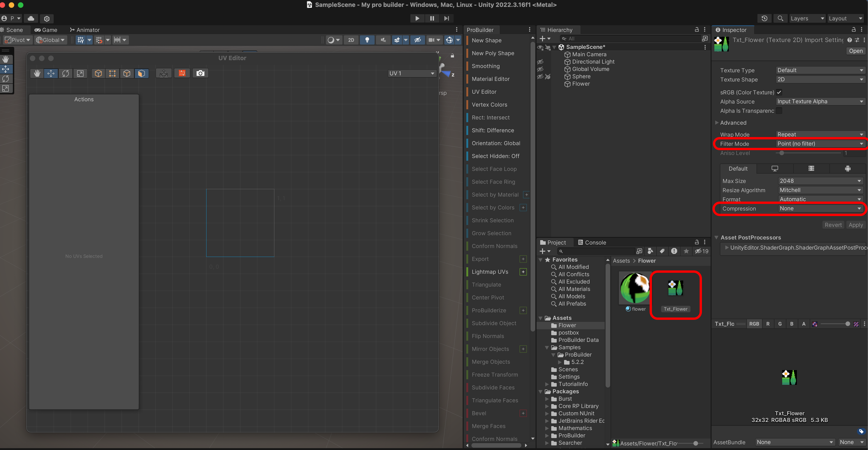Enable Alpha Is Transparency checkbox
868x450 pixels.
(779, 111)
